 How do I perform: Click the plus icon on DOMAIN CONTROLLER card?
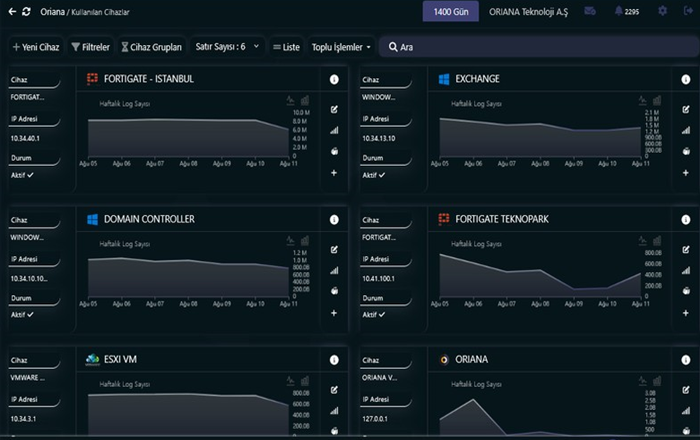click(x=334, y=313)
